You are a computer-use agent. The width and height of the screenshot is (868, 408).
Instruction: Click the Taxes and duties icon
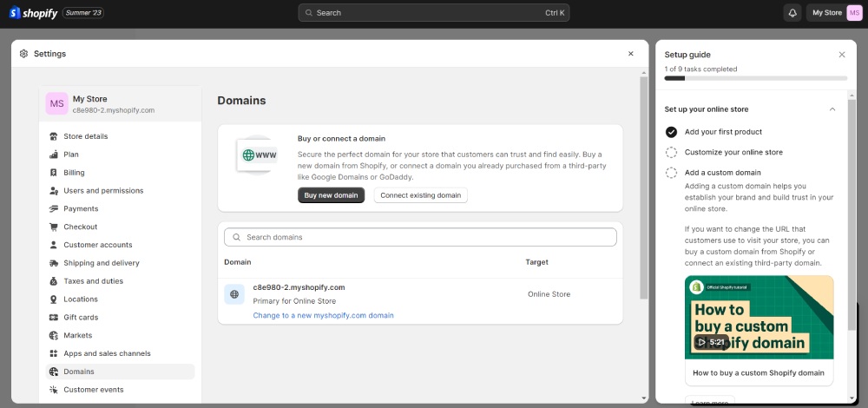[x=54, y=281]
